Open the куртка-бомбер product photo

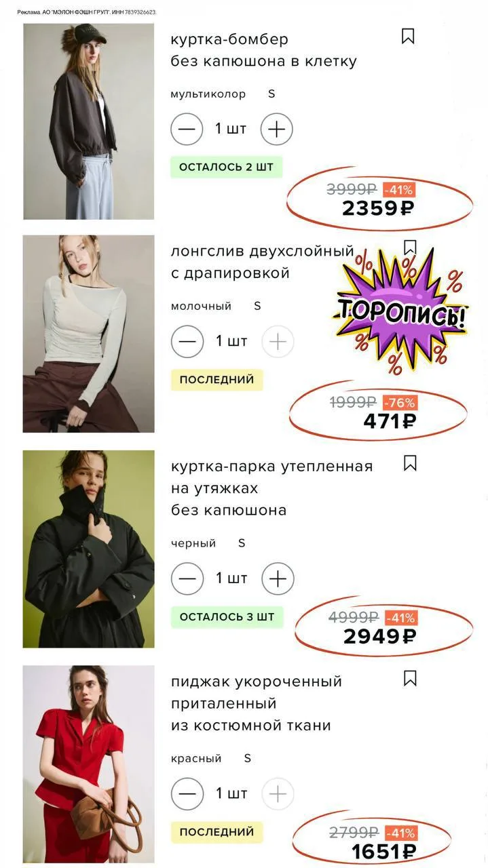click(x=88, y=121)
